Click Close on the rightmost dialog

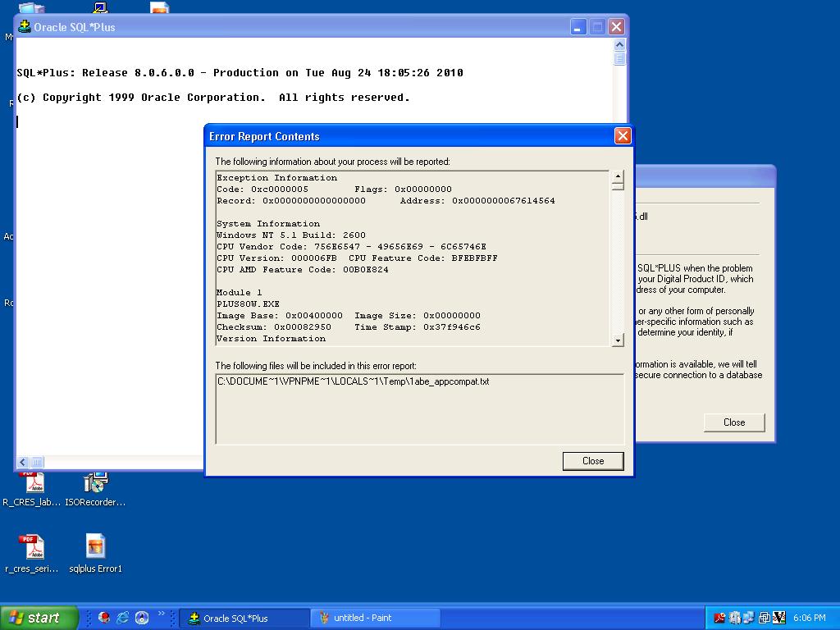click(733, 422)
